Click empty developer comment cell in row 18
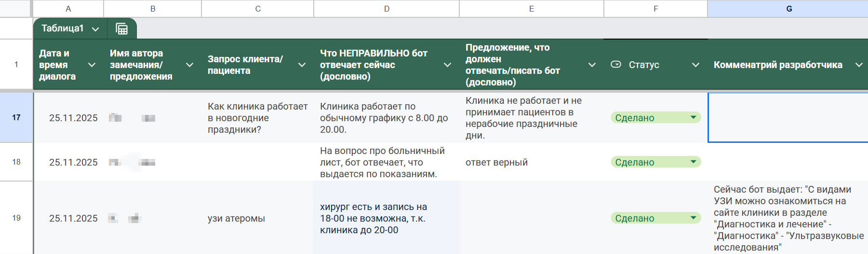This screenshot has height=254, width=868. point(788,162)
